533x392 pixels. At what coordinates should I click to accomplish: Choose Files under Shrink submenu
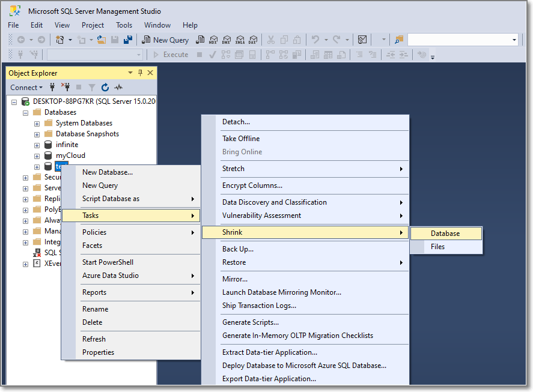pyautogui.click(x=446, y=247)
